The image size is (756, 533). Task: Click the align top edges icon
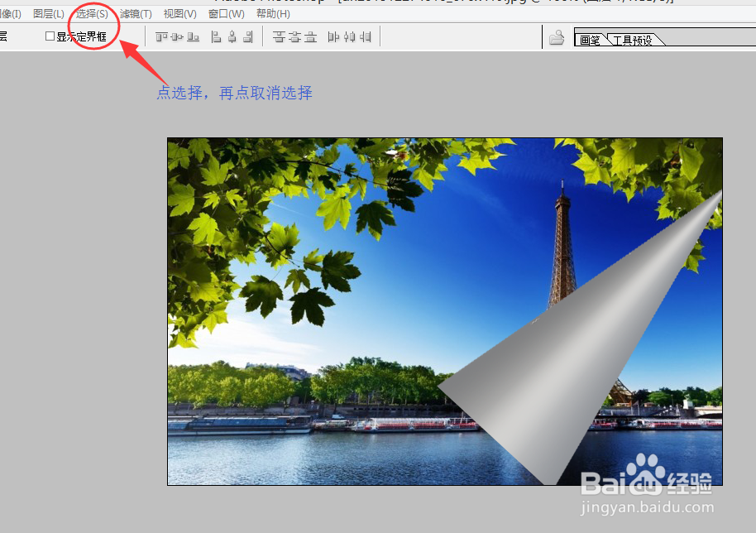click(x=161, y=36)
